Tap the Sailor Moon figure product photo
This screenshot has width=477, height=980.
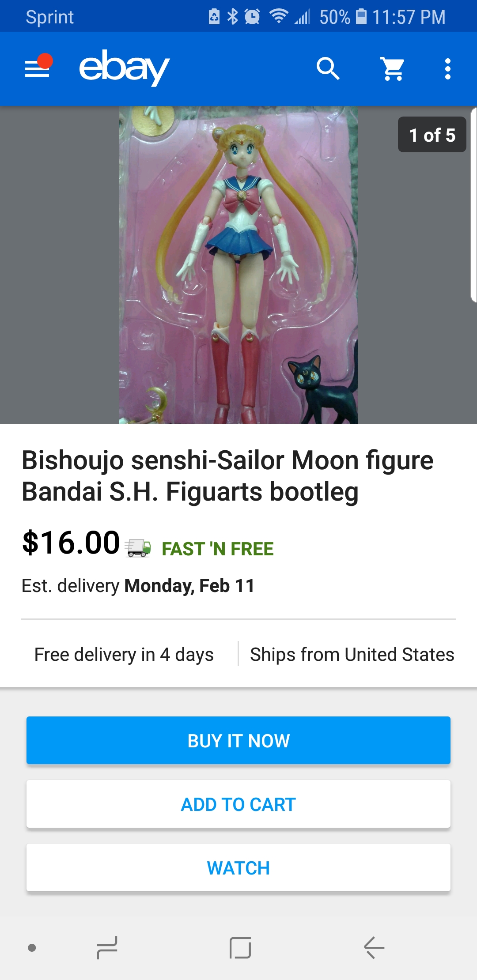(238, 265)
